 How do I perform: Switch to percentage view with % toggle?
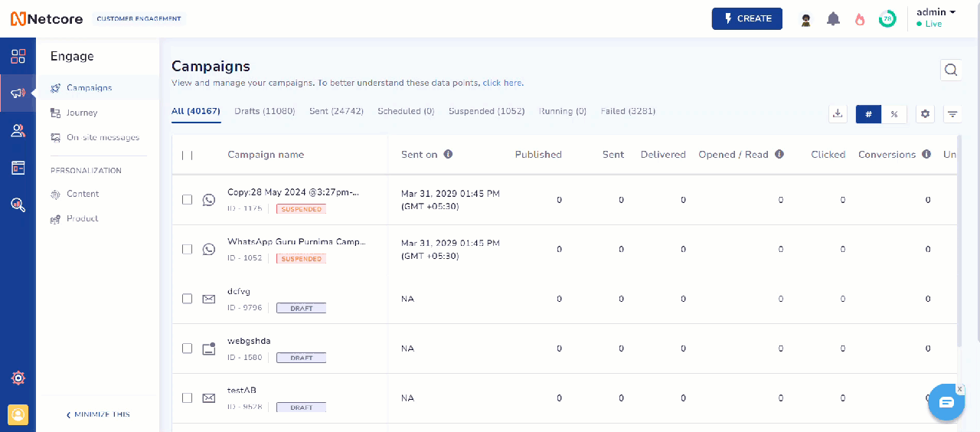coord(894,114)
